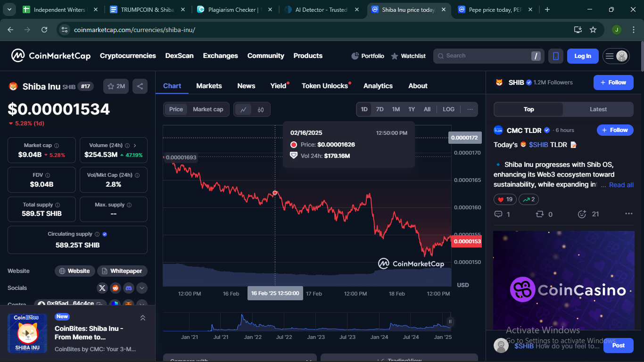Toggle the LOG scale option
The width and height of the screenshot is (644, 362).
(449, 109)
